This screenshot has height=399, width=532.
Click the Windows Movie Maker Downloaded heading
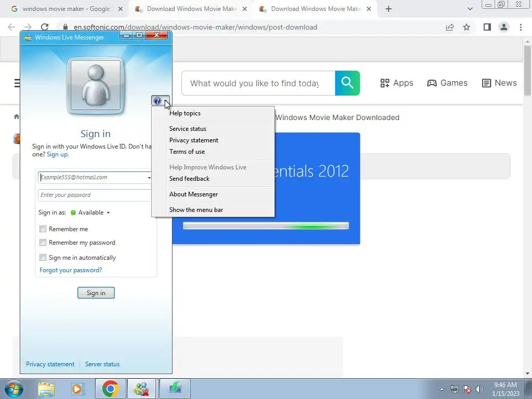click(337, 118)
